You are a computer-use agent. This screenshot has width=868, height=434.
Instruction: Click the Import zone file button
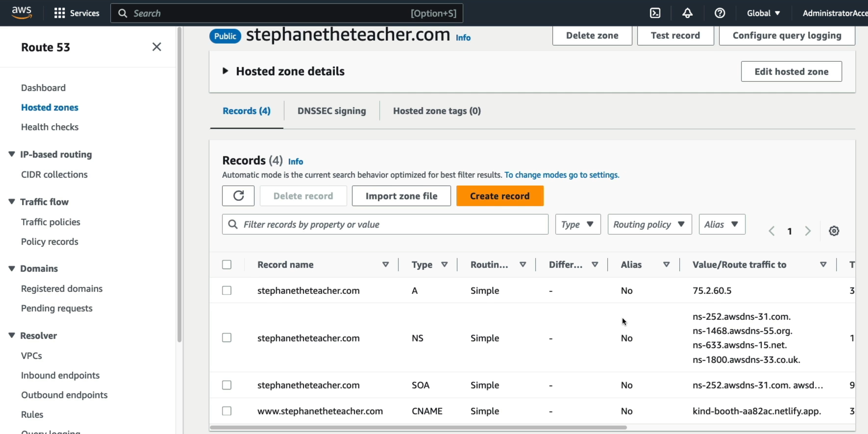click(401, 196)
